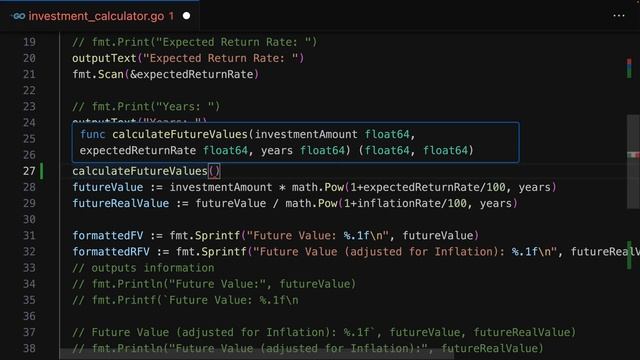Click the unsaved changes dot on tab
This screenshot has height=360, width=640.
[x=187, y=16]
